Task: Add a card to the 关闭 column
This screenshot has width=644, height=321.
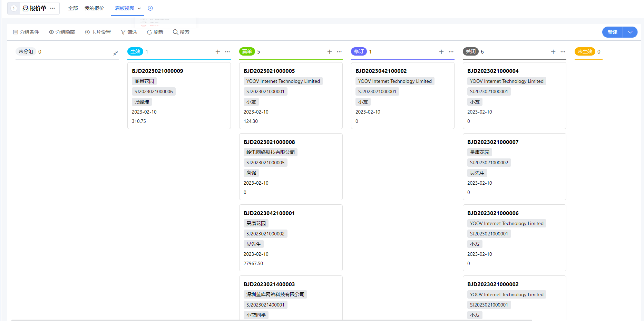Action: (553, 52)
